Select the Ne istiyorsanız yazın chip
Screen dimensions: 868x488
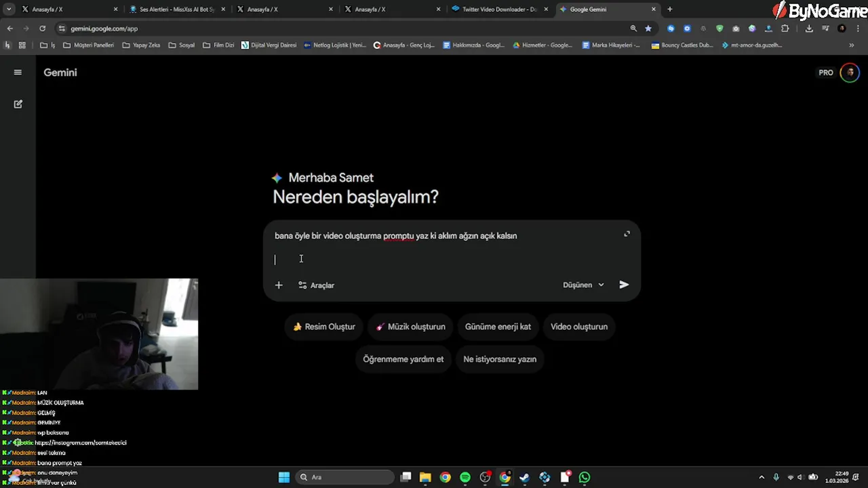coord(500,359)
